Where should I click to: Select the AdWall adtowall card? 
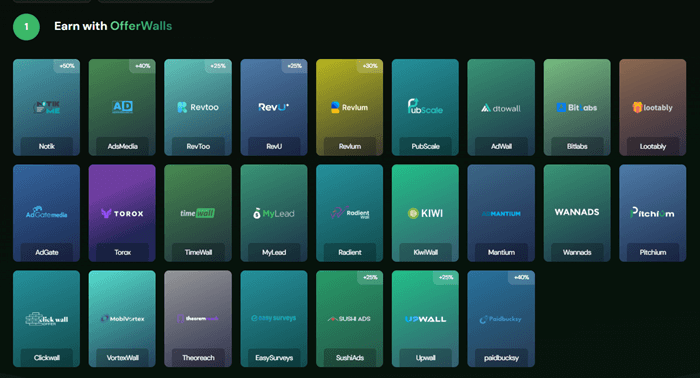tap(501, 107)
